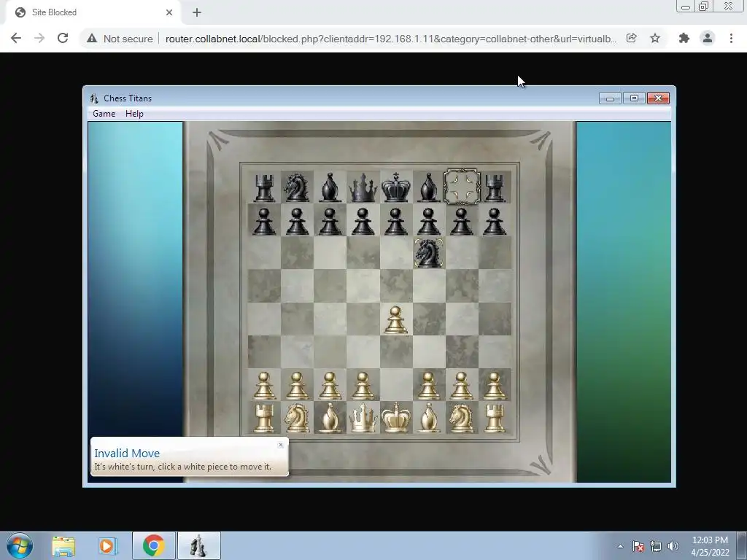Select the white pawn on g2
This screenshot has width=747, height=560.
pyautogui.click(x=462, y=385)
